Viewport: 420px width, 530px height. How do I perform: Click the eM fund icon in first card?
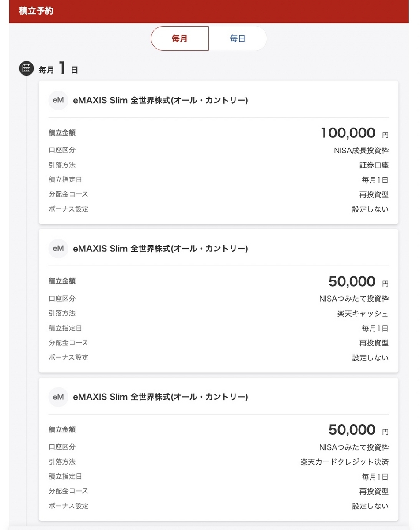58,100
